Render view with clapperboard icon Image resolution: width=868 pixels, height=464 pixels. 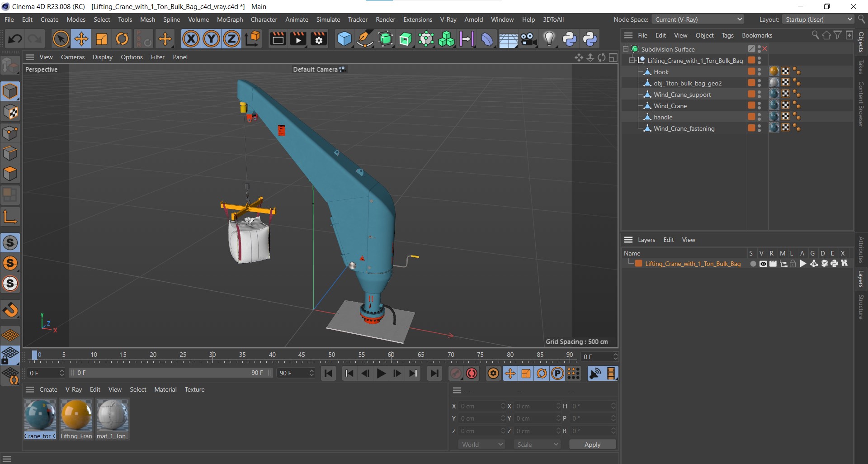click(x=278, y=39)
